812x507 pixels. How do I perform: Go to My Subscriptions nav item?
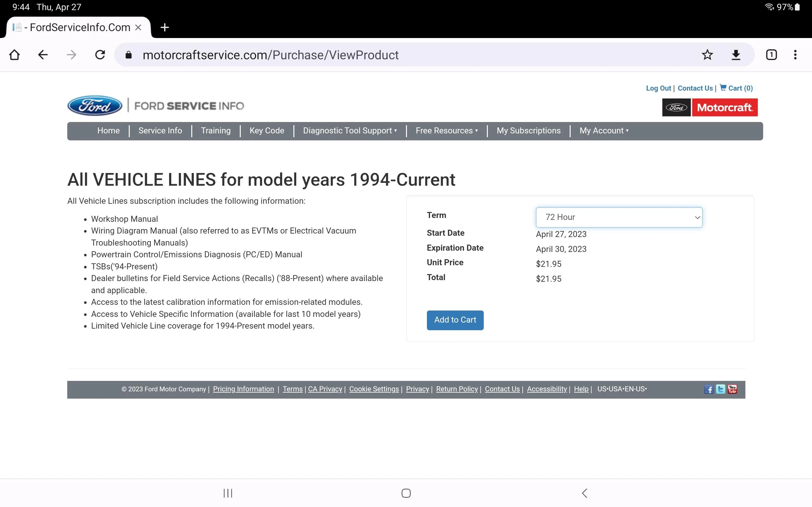point(528,131)
